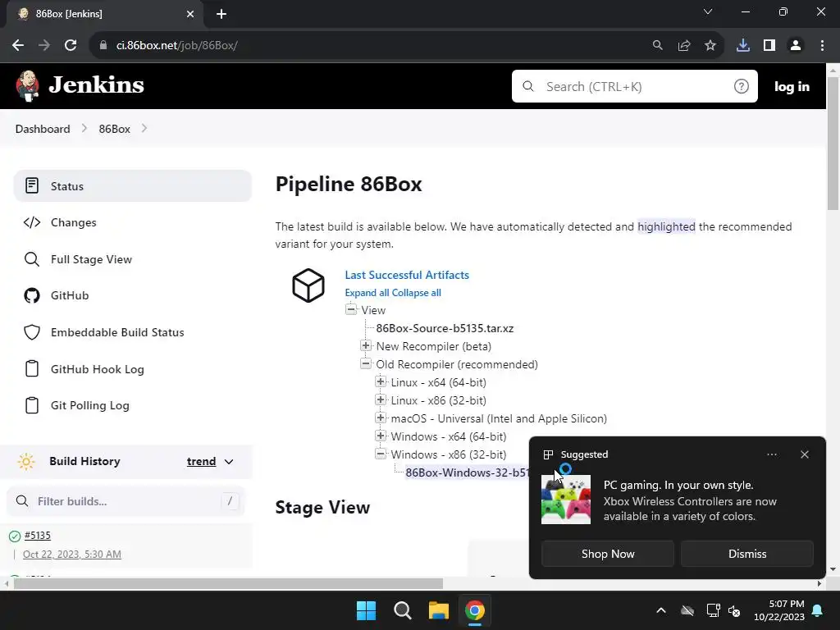Click the Git Polling Log clipboard icon
Viewport: 840px width, 630px height.
coord(32,405)
